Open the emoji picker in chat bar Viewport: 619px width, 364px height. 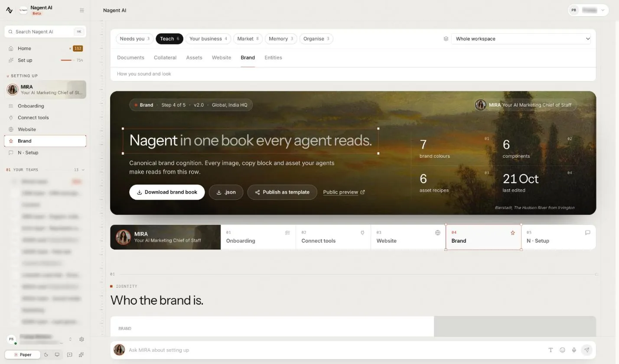[x=562, y=350]
